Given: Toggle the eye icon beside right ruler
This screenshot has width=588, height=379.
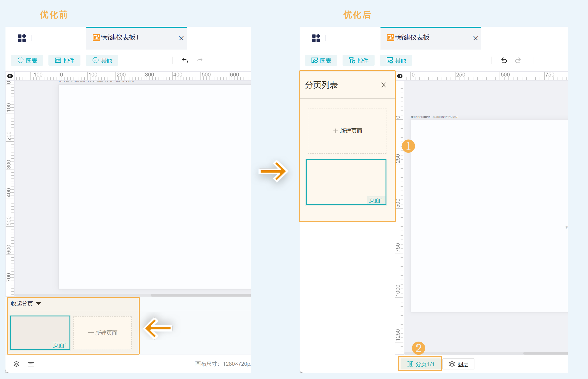Looking at the screenshot, I should pos(399,76).
